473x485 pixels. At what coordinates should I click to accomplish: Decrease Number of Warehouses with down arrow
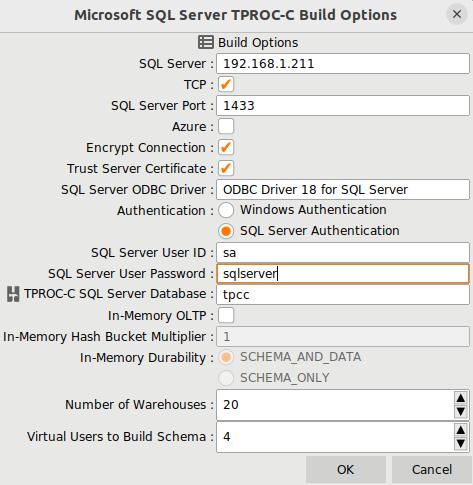(x=461, y=411)
